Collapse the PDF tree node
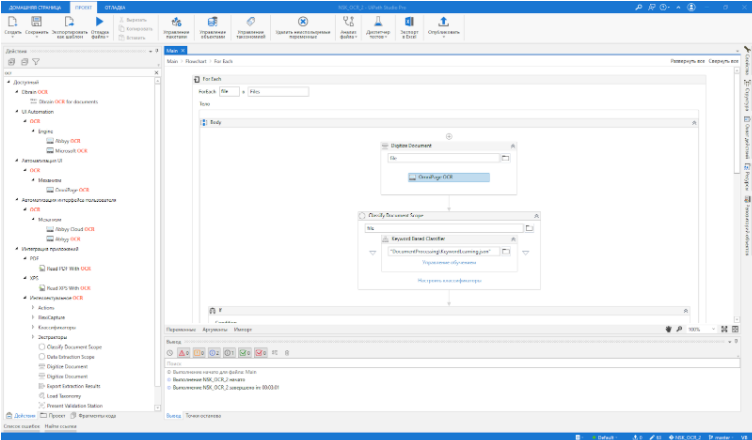The width and height of the screenshot is (752, 440). 25,258
